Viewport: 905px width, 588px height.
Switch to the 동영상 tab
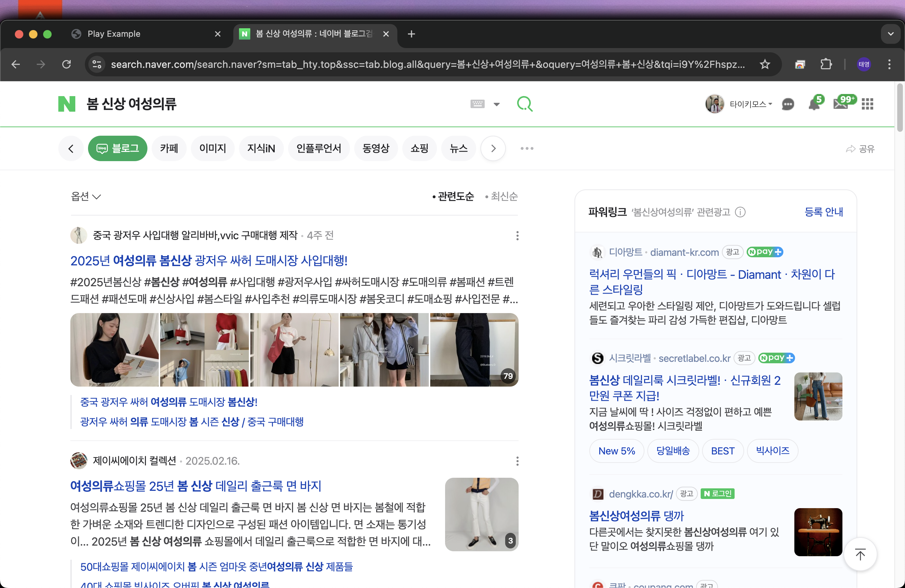(376, 148)
